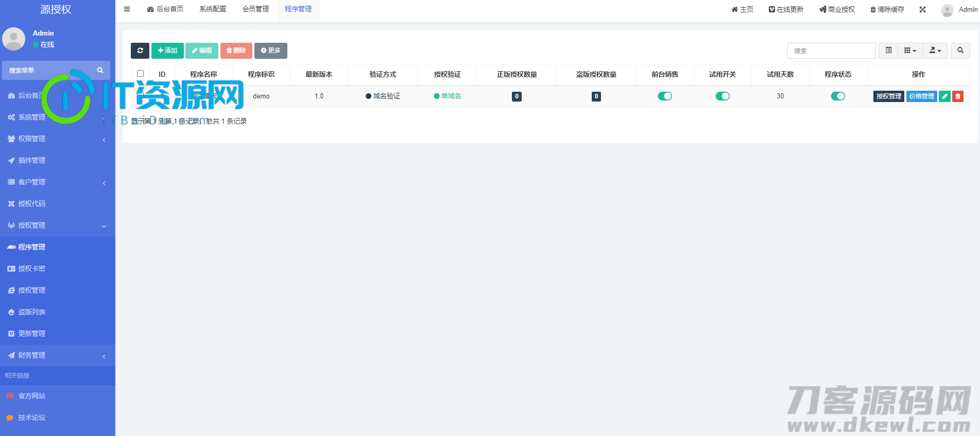Open 商业授权 in the top bar
980x436 pixels.
tap(837, 9)
